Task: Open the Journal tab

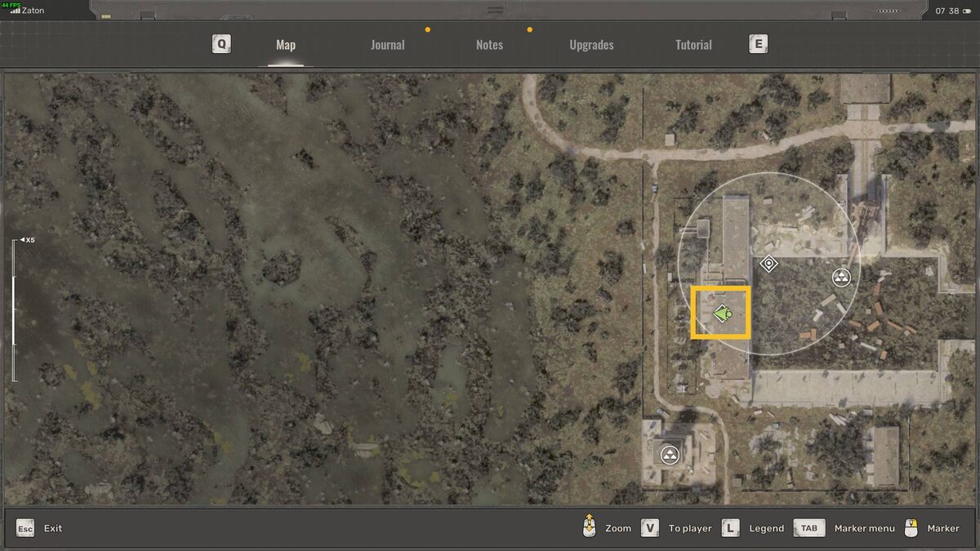Action: (387, 45)
